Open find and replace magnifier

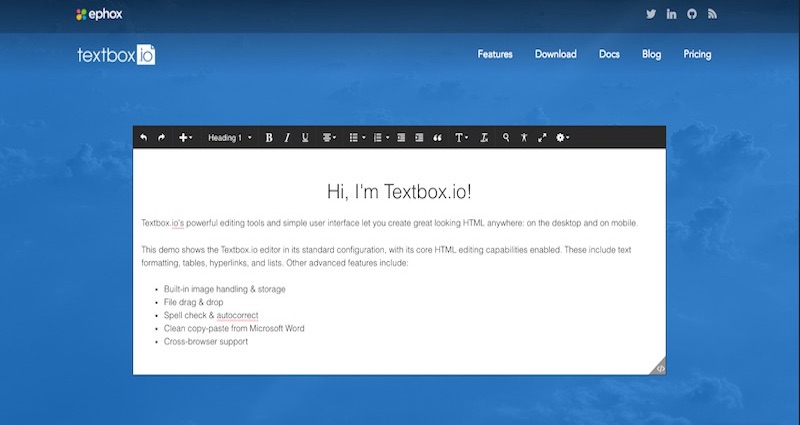506,138
